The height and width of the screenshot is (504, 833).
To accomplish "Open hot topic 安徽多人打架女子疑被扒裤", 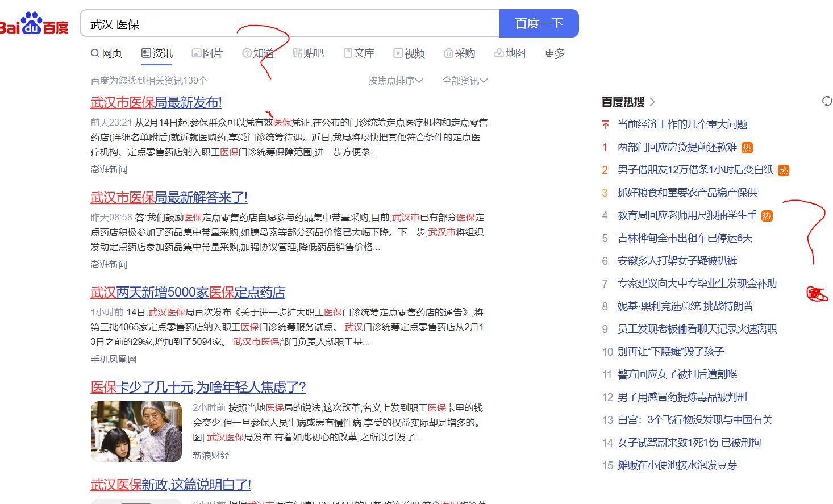I will [x=677, y=261].
